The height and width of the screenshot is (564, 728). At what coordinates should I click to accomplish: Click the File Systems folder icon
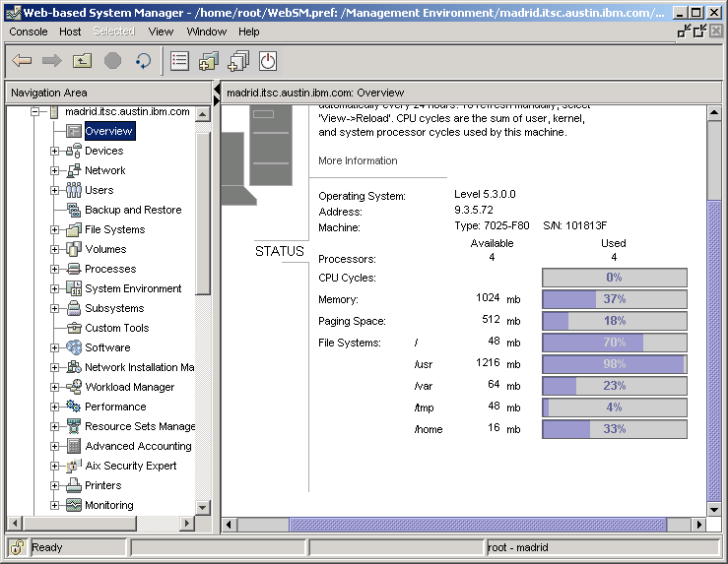[x=74, y=229]
